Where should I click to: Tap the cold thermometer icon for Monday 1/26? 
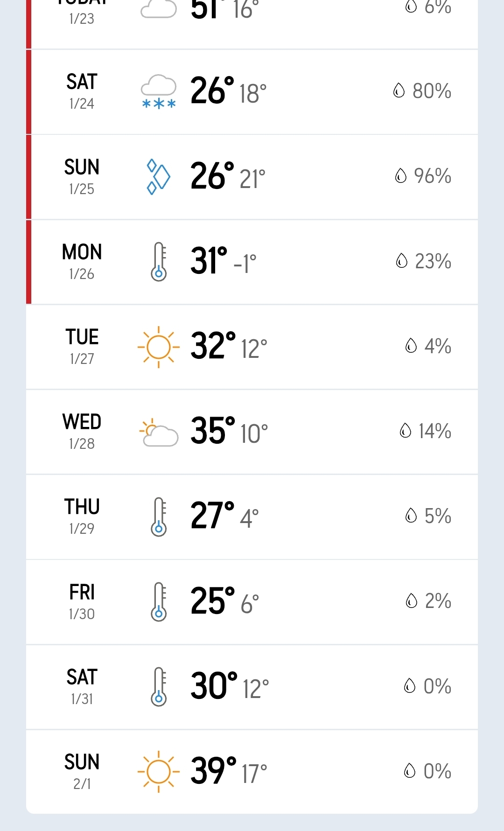(159, 261)
